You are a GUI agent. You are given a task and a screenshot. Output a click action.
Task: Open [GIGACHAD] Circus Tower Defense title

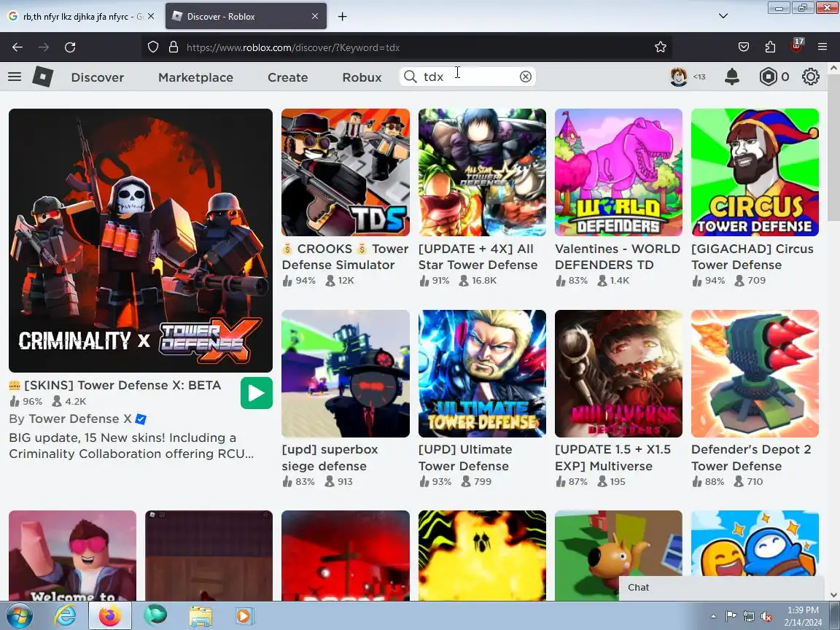752,257
